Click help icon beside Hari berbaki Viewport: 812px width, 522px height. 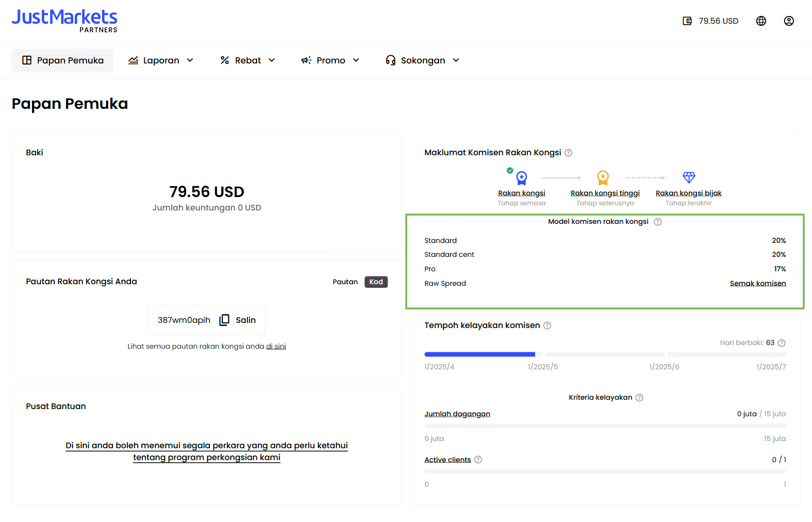point(782,343)
